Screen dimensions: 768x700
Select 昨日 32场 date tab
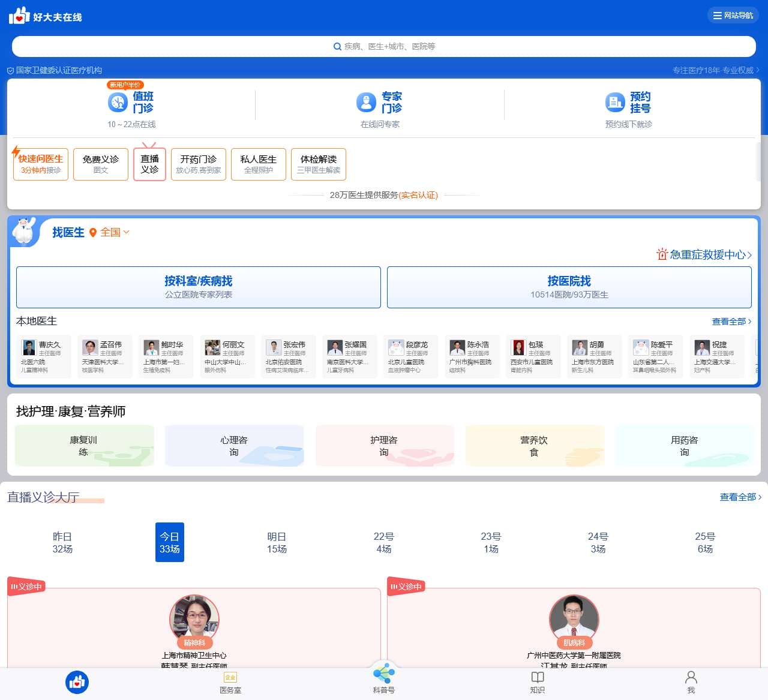pos(62,542)
